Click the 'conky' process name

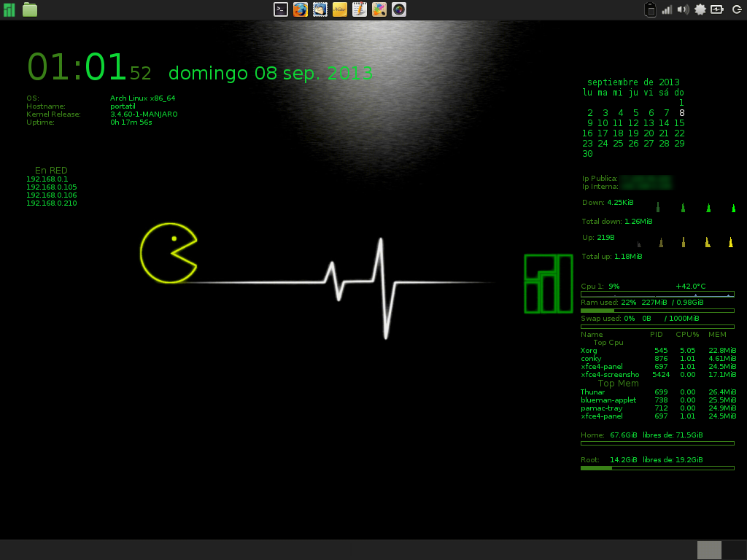tap(591, 359)
